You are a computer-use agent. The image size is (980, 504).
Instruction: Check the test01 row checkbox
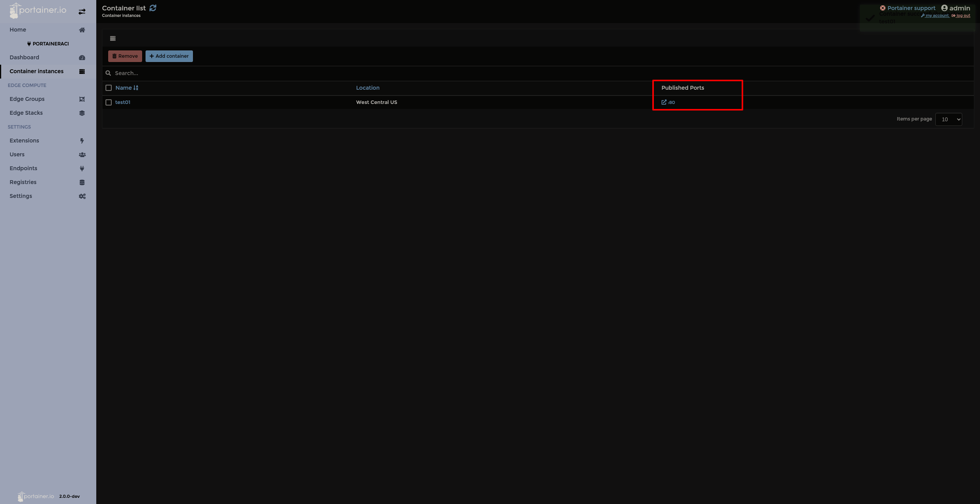(x=109, y=102)
